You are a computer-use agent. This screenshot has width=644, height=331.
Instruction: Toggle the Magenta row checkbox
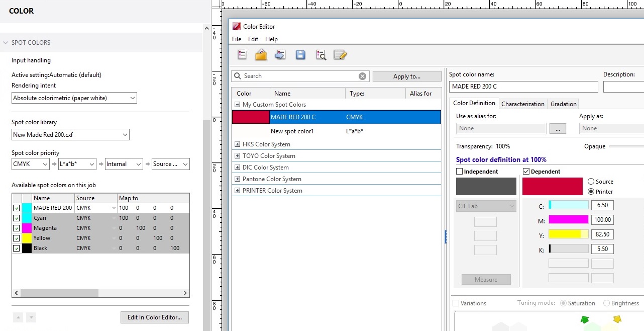[17, 228]
